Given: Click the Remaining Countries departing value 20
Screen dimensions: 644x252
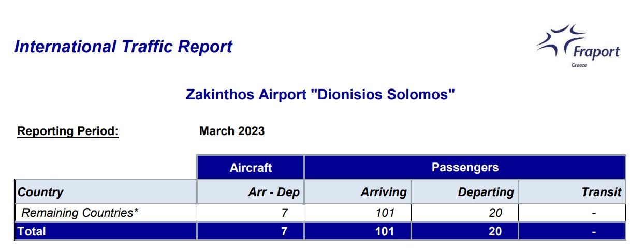Looking at the screenshot, I should click(x=495, y=213).
